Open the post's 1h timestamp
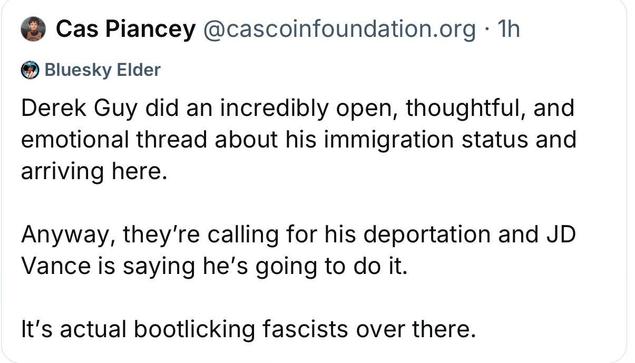635x363 pixels. click(x=508, y=29)
